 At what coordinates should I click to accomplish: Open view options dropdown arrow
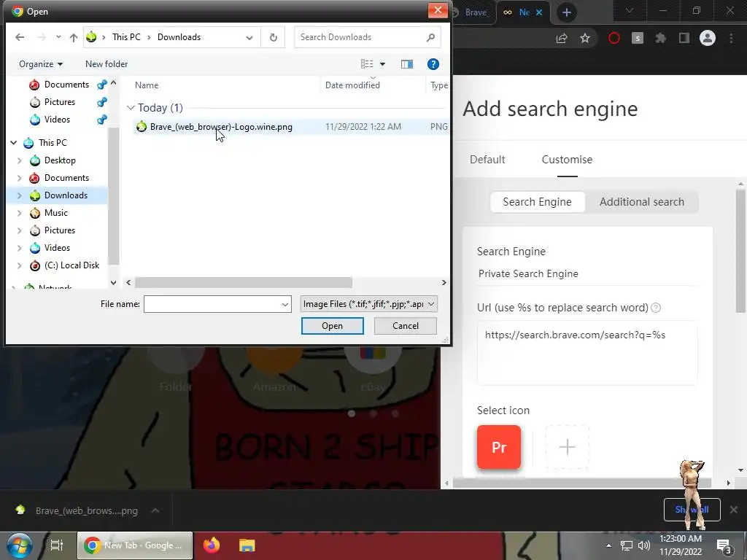(x=382, y=64)
